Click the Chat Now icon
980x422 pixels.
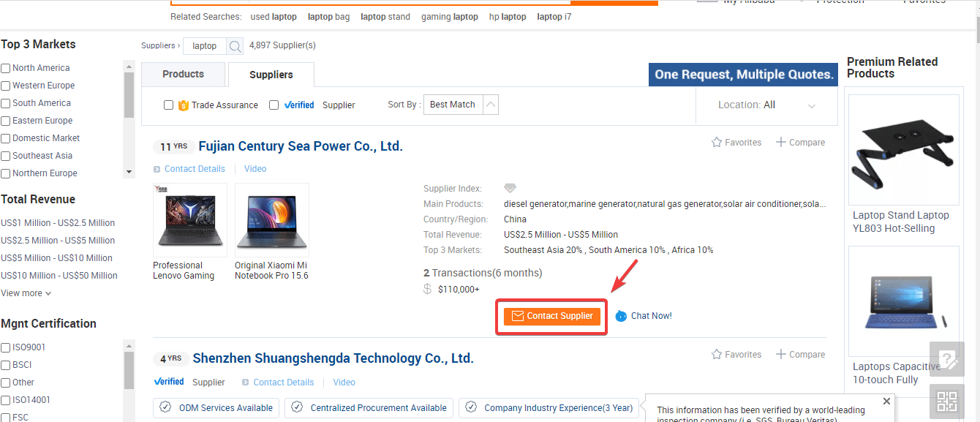pos(621,316)
